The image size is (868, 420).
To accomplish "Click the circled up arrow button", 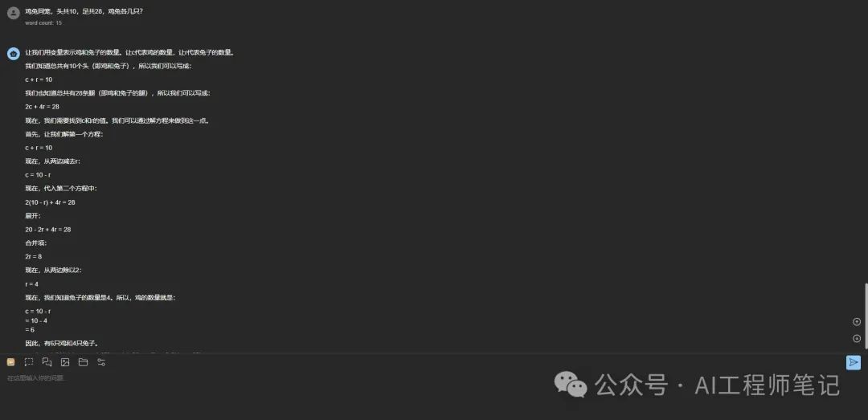I will [857, 321].
